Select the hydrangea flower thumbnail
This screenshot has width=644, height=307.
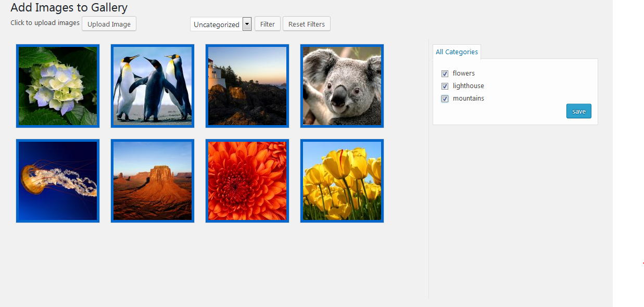(x=58, y=86)
